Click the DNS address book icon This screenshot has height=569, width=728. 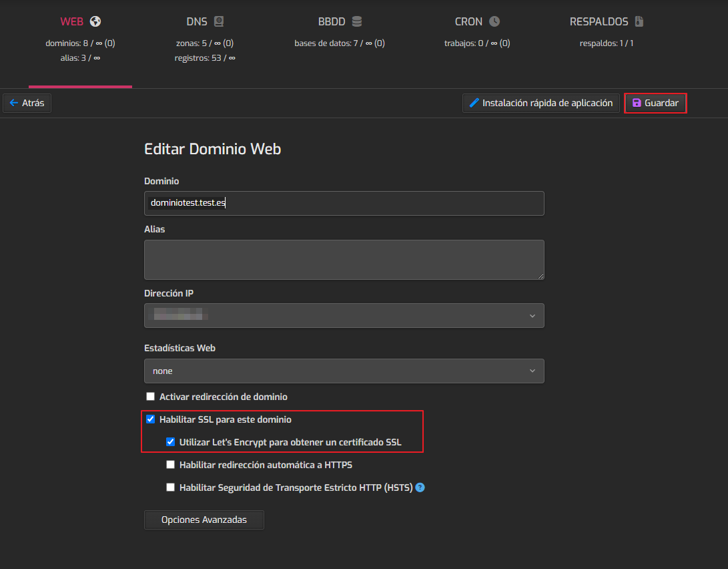(x=219, y=21)
